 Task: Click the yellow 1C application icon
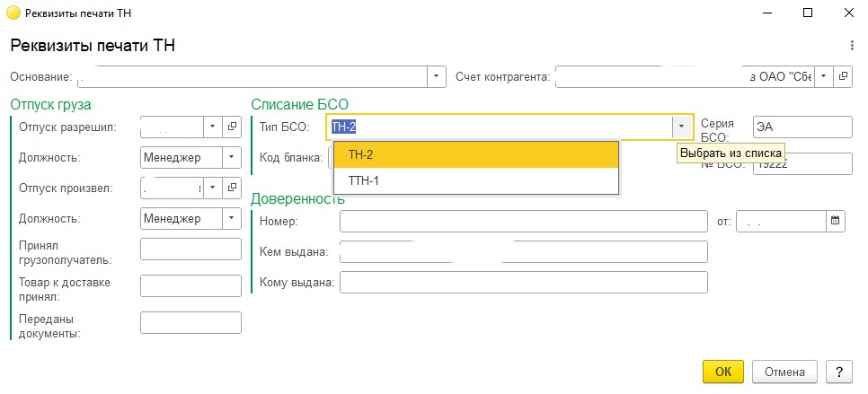(13, 13)
